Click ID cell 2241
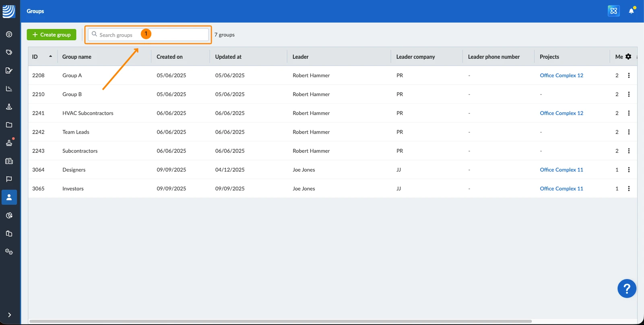 (38, 113)
